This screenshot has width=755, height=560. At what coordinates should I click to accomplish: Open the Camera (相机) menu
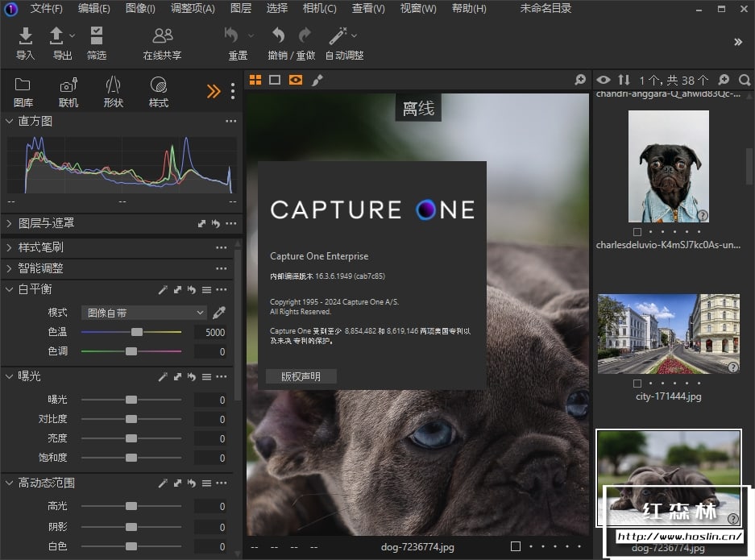[x=319, y=9]
